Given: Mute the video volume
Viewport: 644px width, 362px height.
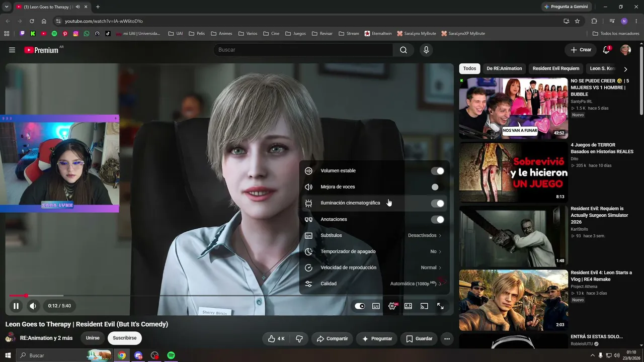Looking at the screenshot, I should [x=33, y=306].
